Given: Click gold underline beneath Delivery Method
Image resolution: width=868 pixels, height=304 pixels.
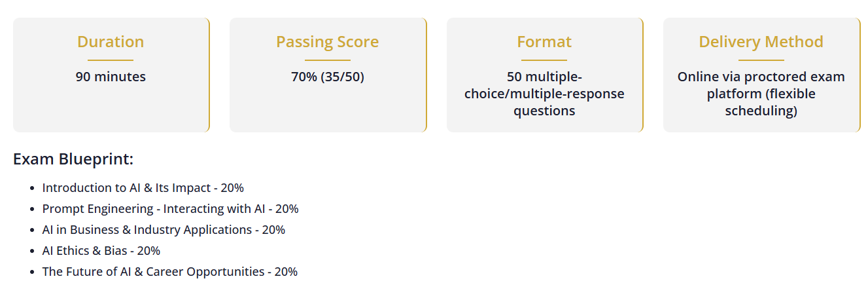Looking at the screenshot, I should [761, 60].
